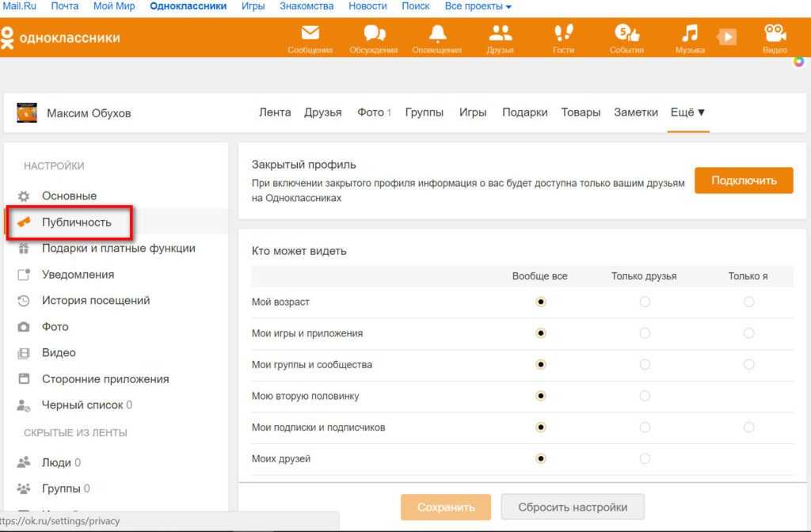This screenshot has width=811, height=532.
Task: Click the Публичность megaphone icon
Action: (x=24, y=222)
